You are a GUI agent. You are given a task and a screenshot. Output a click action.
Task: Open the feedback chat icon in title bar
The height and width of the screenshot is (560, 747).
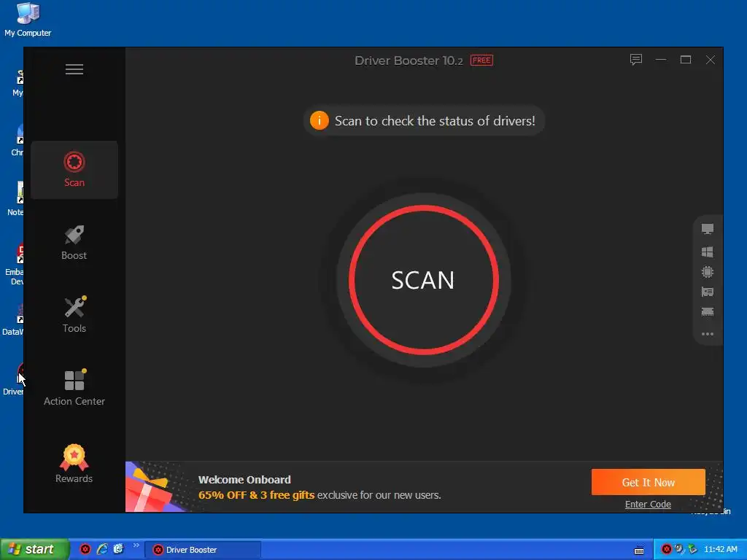(x=636, y=60)
